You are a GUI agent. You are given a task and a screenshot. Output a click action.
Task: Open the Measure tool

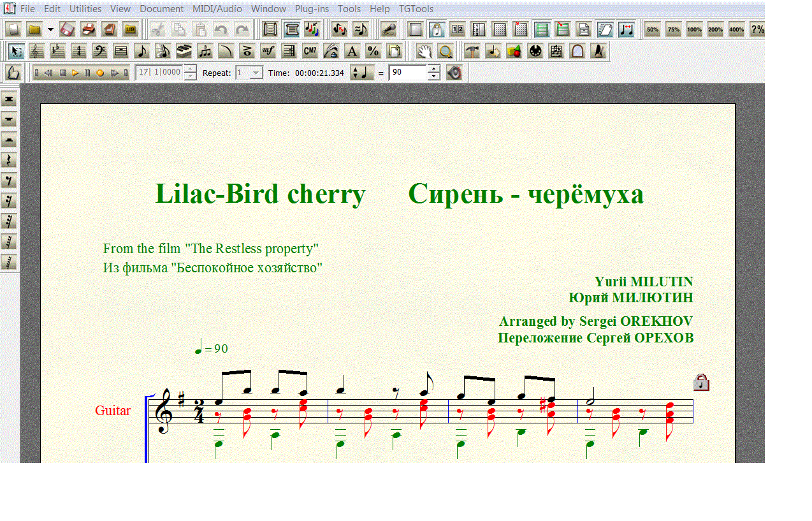(x=121, y=51)
